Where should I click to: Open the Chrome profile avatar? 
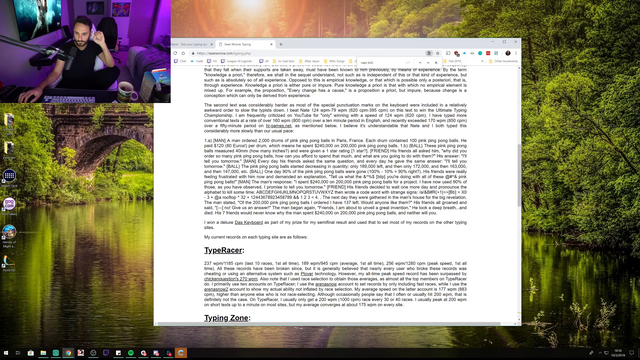[x=508, y=53]
